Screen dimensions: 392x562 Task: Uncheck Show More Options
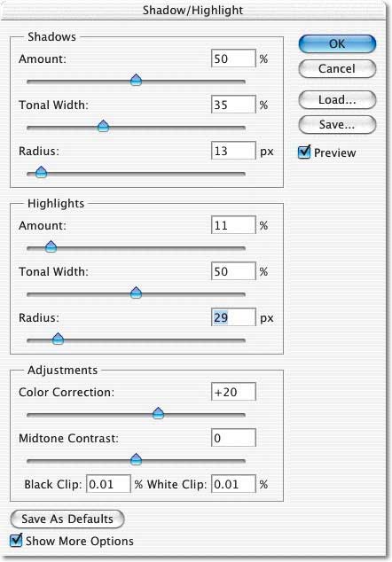[x=16, y=540]
